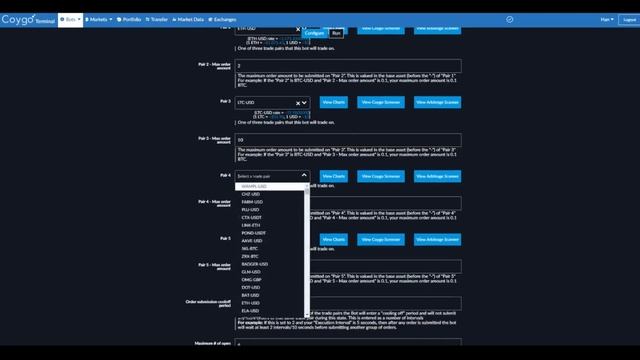Screen dimensions: 640x360
Task: Click View Arbitrage Scanner for Pair 4
Action: pos(437,176)
